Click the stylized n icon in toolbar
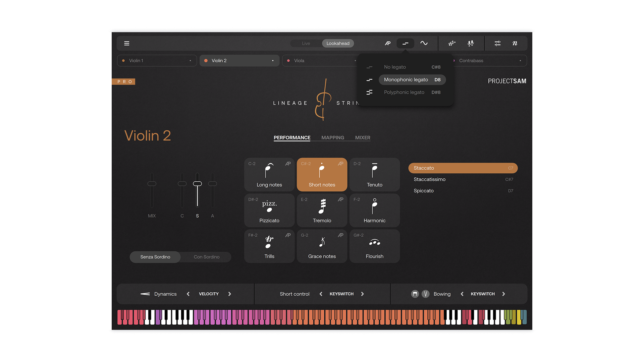This screenshot has width=644, height=362. (515, 43)
